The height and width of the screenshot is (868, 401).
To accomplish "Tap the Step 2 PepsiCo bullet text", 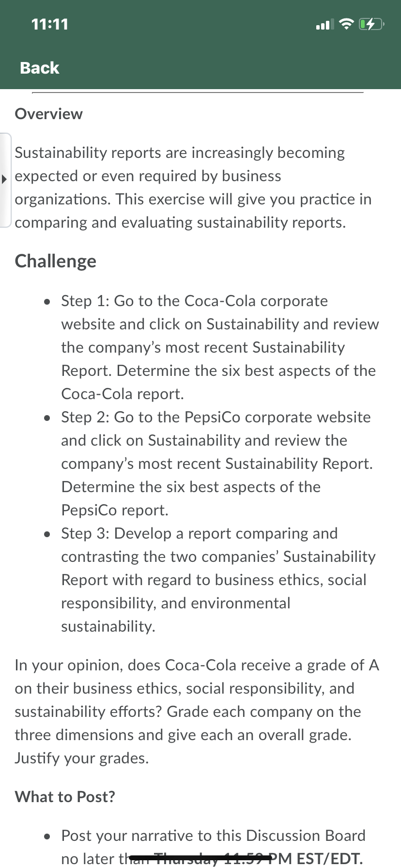I will click(x=217, y=464).
